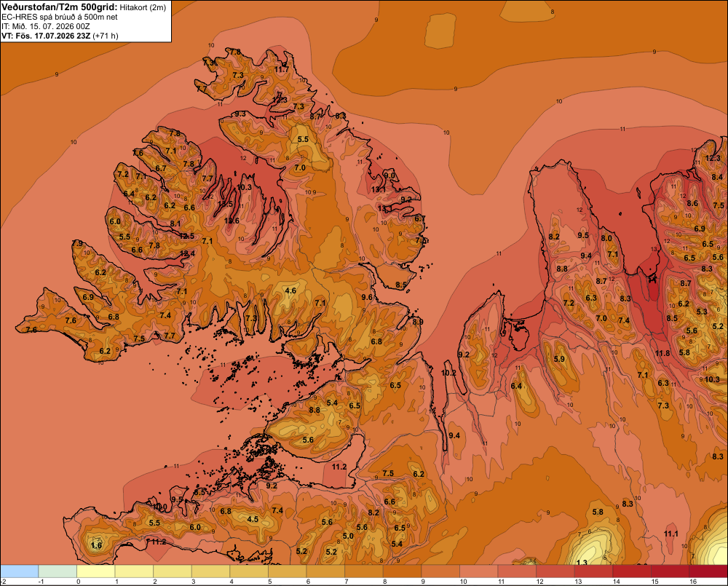Click the 'EC-HRES spá brúuð á 500m net' line
728x586 pixels.
coord(60,17)
